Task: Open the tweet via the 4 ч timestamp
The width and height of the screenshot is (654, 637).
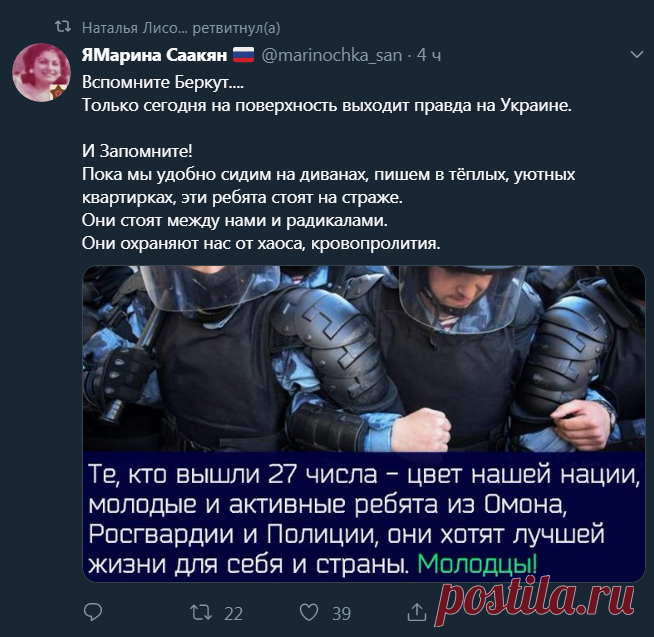Action: [429, 55]
